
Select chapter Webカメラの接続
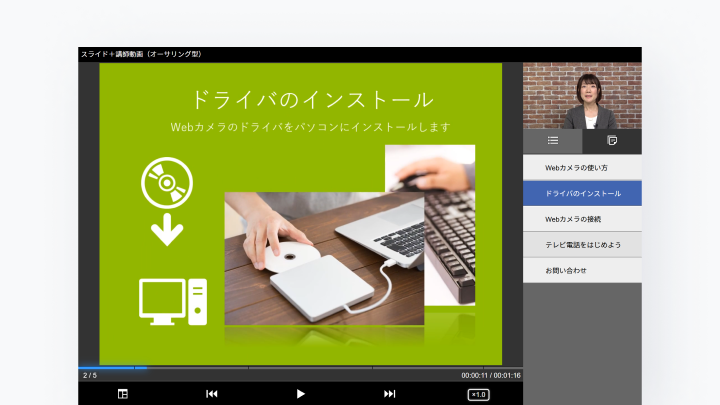(582, 219)
